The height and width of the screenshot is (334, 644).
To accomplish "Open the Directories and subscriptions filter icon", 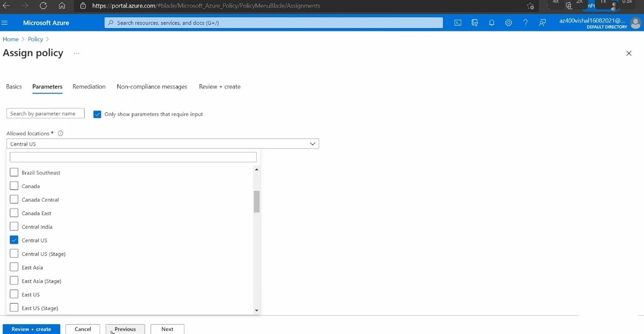I will click(475, 23).
